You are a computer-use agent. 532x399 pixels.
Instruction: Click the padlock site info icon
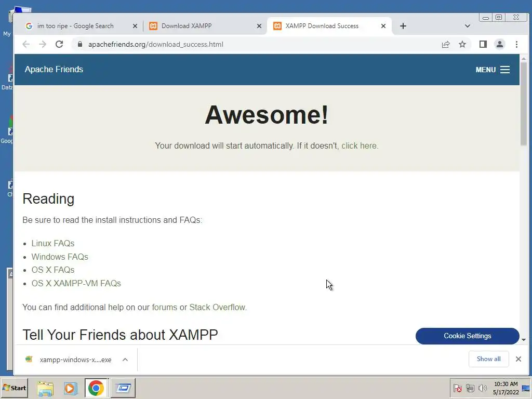click(x=79, y=45)
